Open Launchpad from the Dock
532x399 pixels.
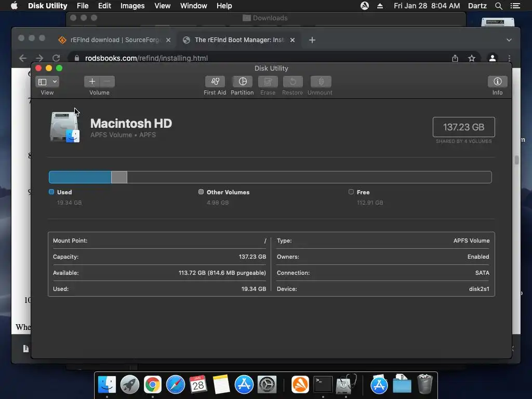click(129, 384)
